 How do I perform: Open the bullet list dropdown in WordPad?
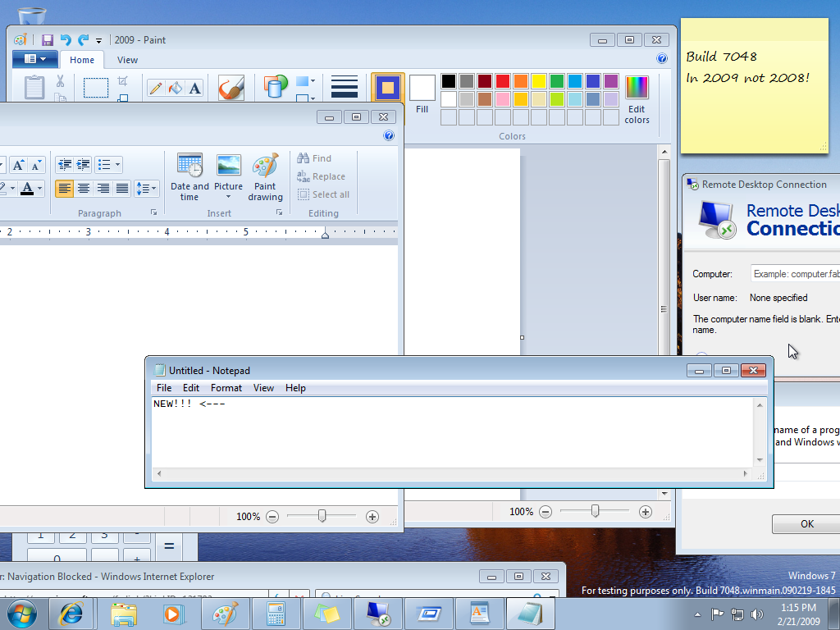click(117, 164)
